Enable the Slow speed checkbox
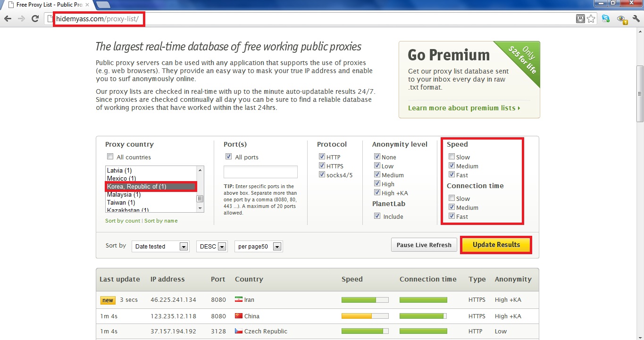This screenshot has width=644, height=340. coord(452,157)
